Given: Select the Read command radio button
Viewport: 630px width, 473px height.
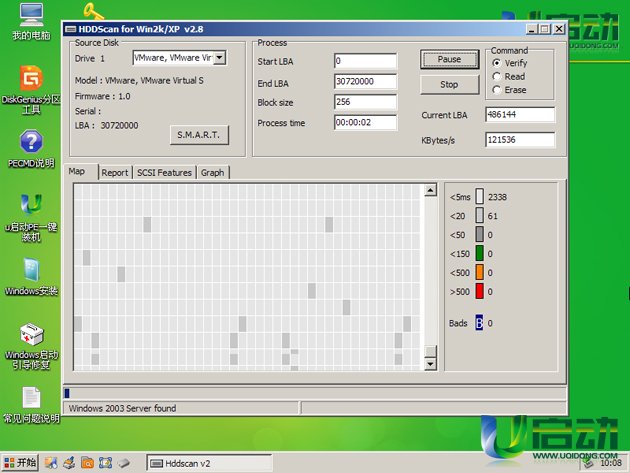Looking at the screenshot, I should tap(497, 76).
